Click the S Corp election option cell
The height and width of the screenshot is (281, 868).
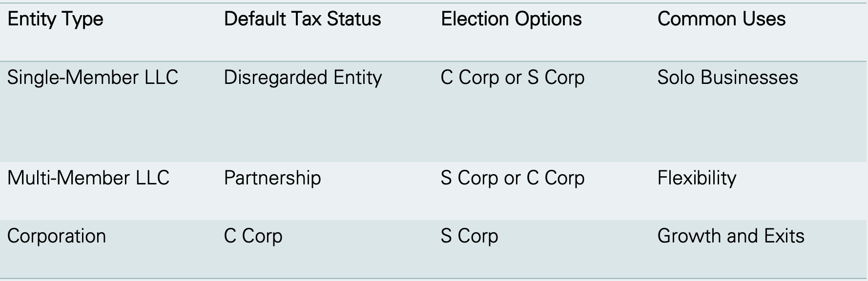[470, 237]
